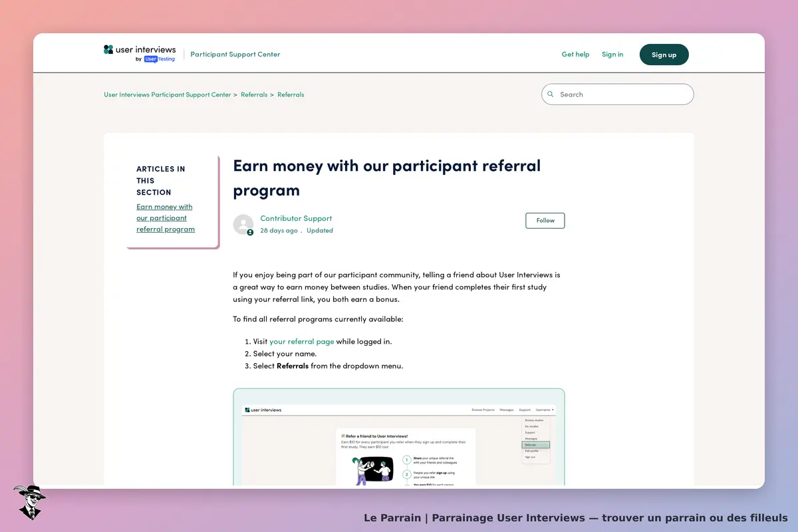Open the first Referrals breadcrumb
The image size is (798, 532).
254,94
